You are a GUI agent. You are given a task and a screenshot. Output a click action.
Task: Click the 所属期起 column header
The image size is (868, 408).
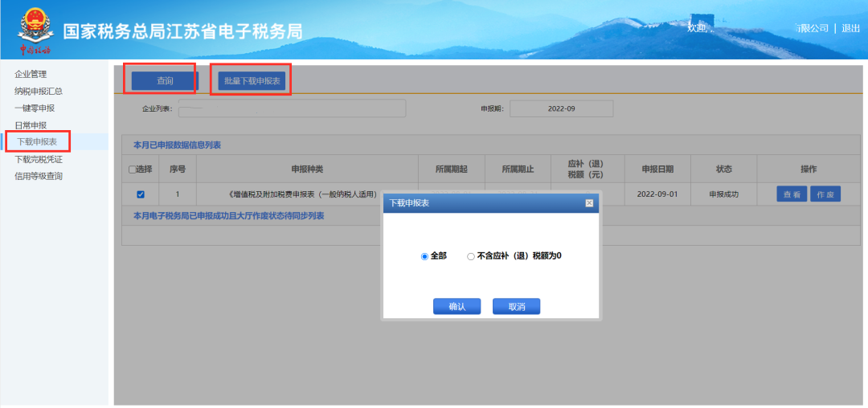click(x=451, y=169)
